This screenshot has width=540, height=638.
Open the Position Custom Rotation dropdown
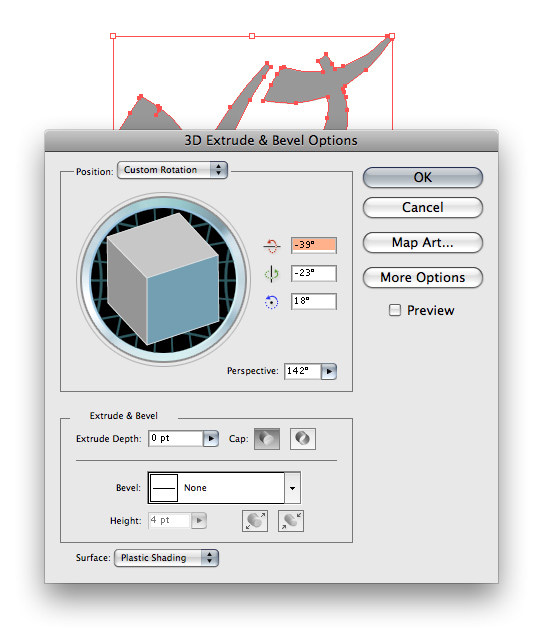coord(172,170)
